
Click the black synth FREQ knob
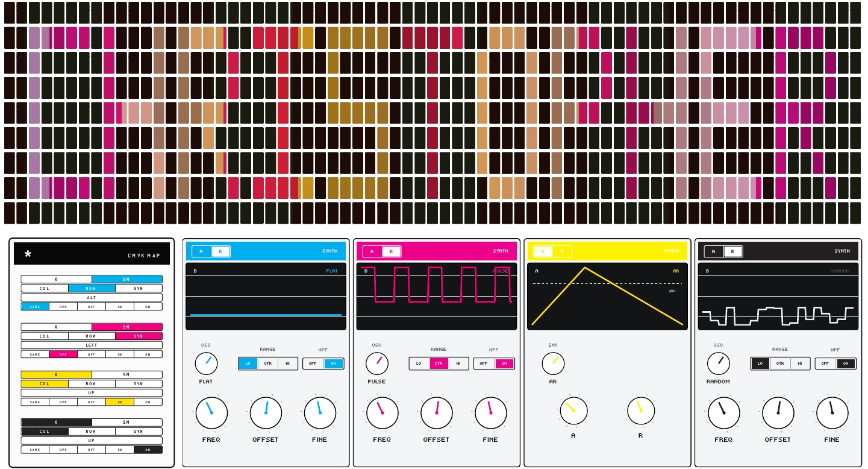(x=723, y=413)
